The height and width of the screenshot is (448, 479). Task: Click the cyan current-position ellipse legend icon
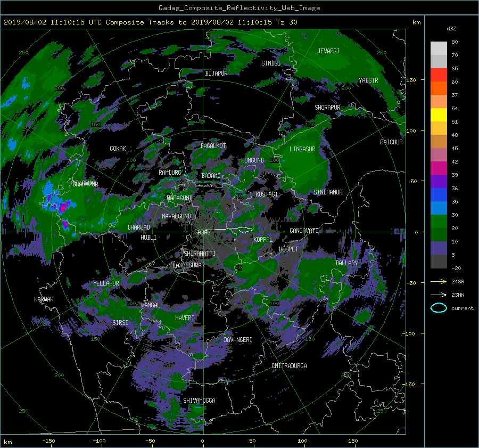(x=439, y=308)
